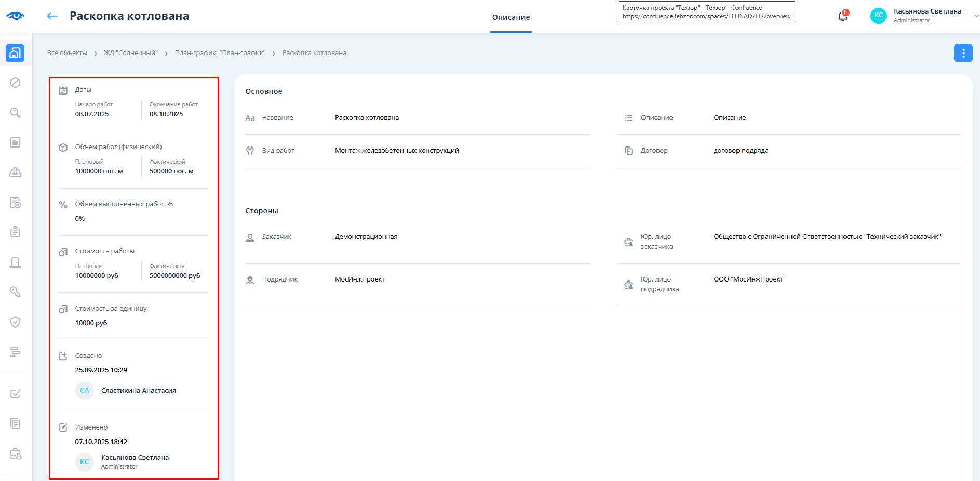The height and width of the screenshot is (481, 980).
Task: Open ЖД "Солнечный" breadcrumb link
Action: coord(131,53)
